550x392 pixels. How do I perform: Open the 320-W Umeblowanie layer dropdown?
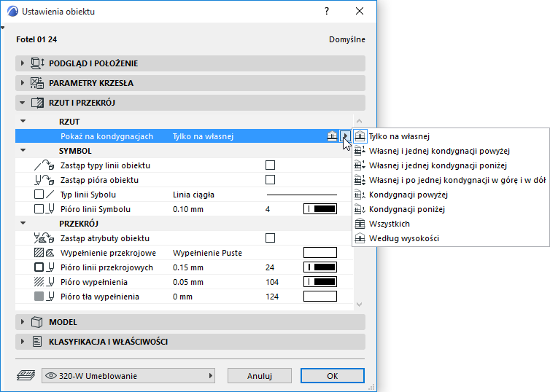[x=128, y=376]
